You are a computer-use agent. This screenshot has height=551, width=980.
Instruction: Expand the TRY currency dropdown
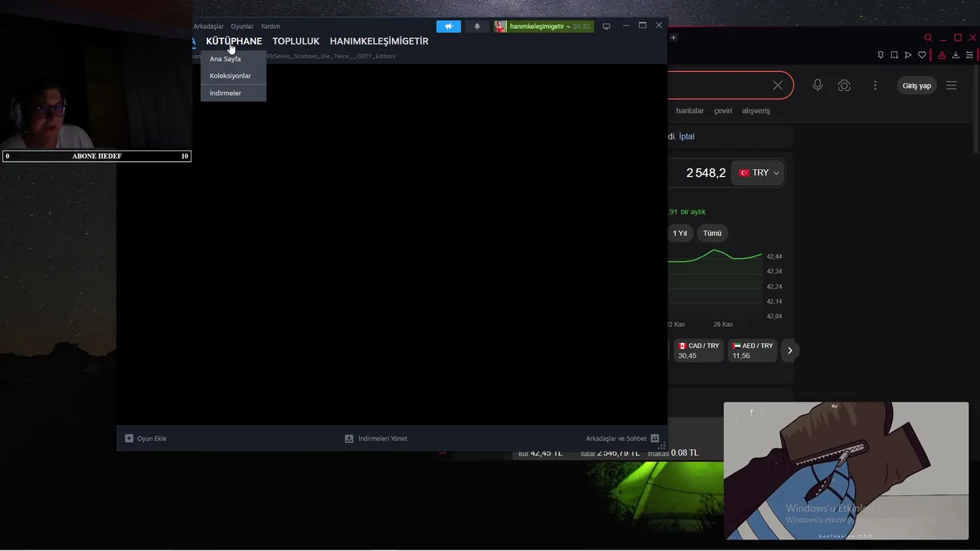click(x=759, y=173)
